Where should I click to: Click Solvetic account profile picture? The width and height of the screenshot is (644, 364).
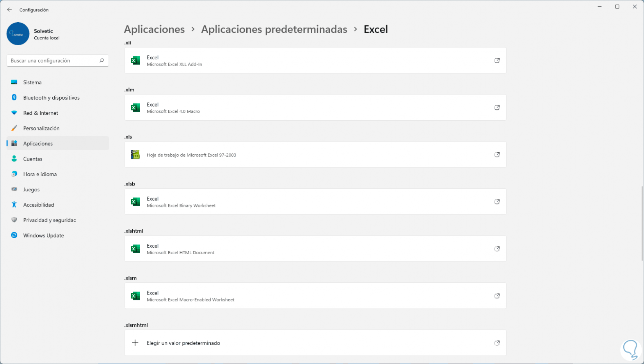coord(18,34)
